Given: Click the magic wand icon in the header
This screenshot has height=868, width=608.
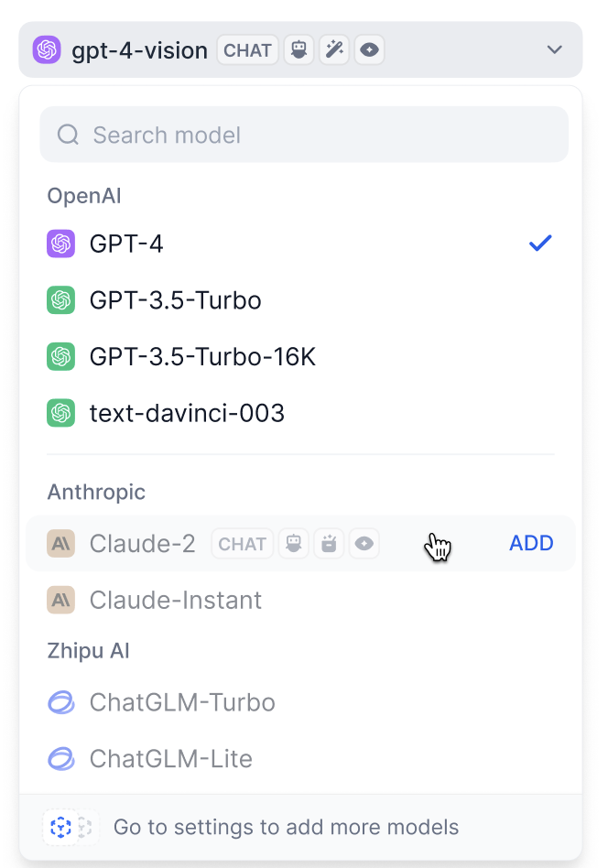Looking at the screenshot, I should pyautogui.click(x=334, y=49).
